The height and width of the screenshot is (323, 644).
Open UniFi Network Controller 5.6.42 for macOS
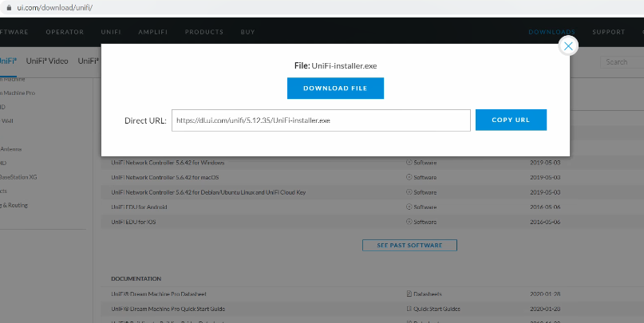click(x=164, y=177)
